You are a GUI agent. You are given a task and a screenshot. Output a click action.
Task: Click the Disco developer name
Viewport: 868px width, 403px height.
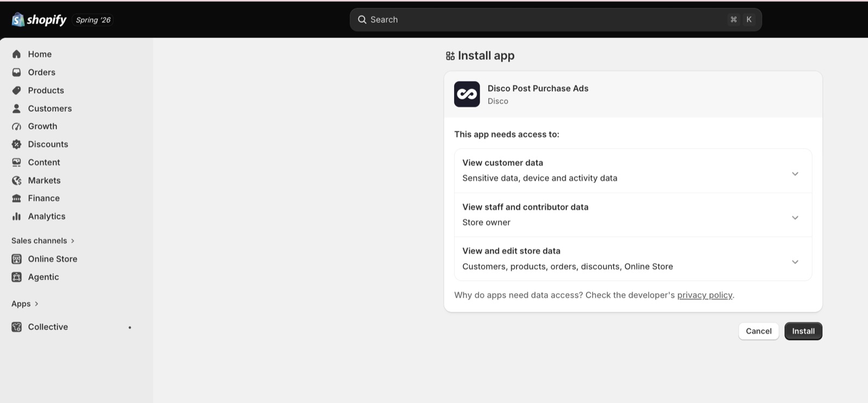coord(498,101)
